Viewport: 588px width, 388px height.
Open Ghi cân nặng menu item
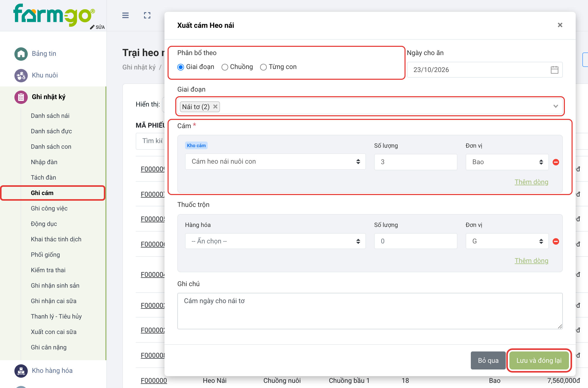coord(49,347)
